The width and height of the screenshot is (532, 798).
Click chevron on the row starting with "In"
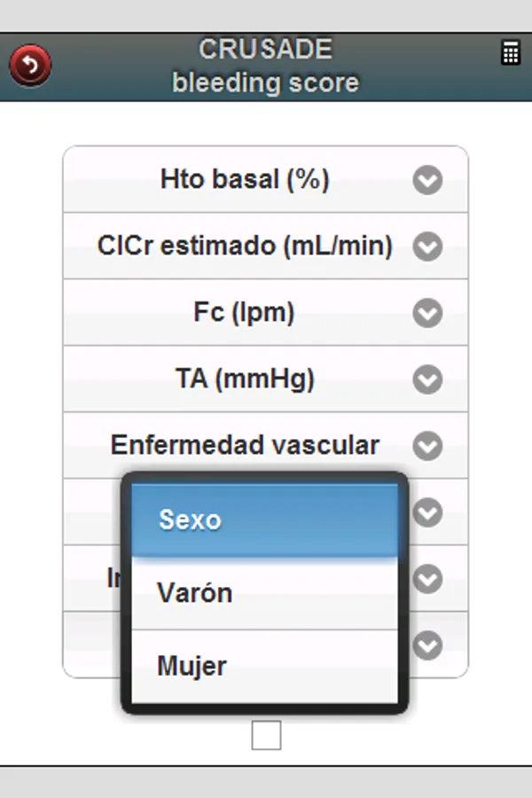click(x=427, y=579)
